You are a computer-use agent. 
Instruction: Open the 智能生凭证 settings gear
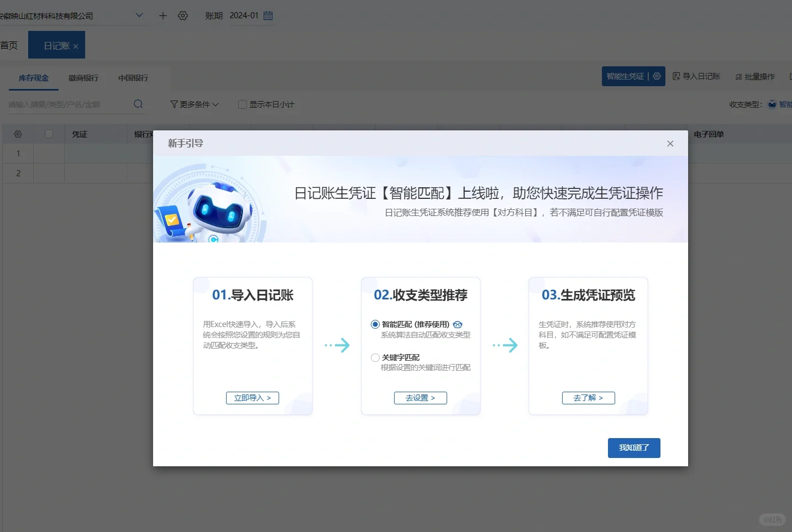(656, 76)
